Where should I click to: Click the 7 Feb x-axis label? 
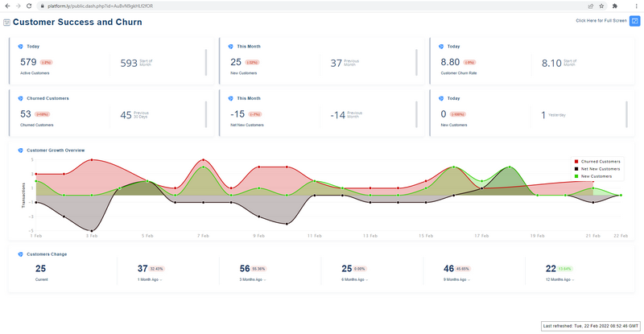click(x=203, y=236)
